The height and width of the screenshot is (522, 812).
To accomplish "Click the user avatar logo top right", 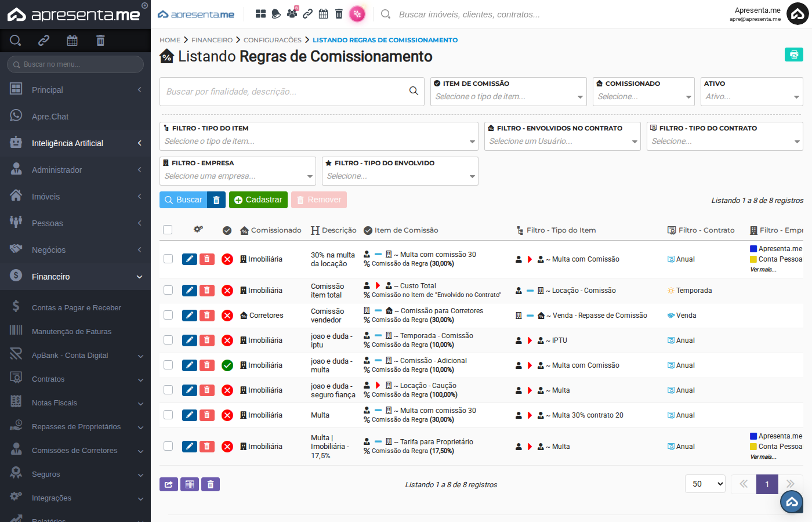I will click(797, 14).
